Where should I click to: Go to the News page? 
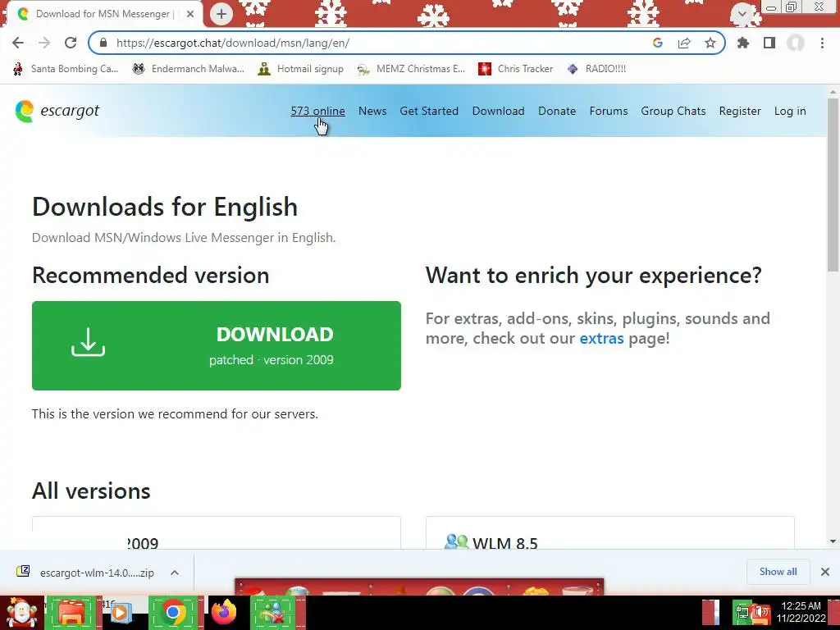point(372,111)
